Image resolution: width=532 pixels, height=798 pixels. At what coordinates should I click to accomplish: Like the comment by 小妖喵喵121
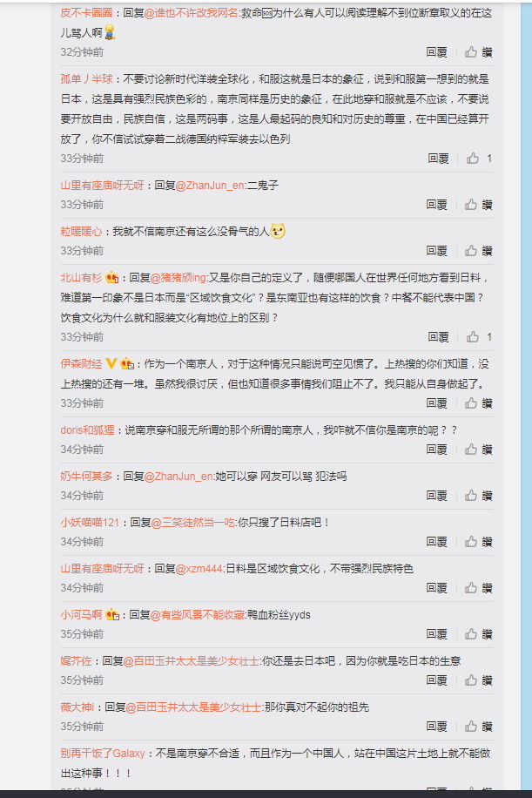478,542
